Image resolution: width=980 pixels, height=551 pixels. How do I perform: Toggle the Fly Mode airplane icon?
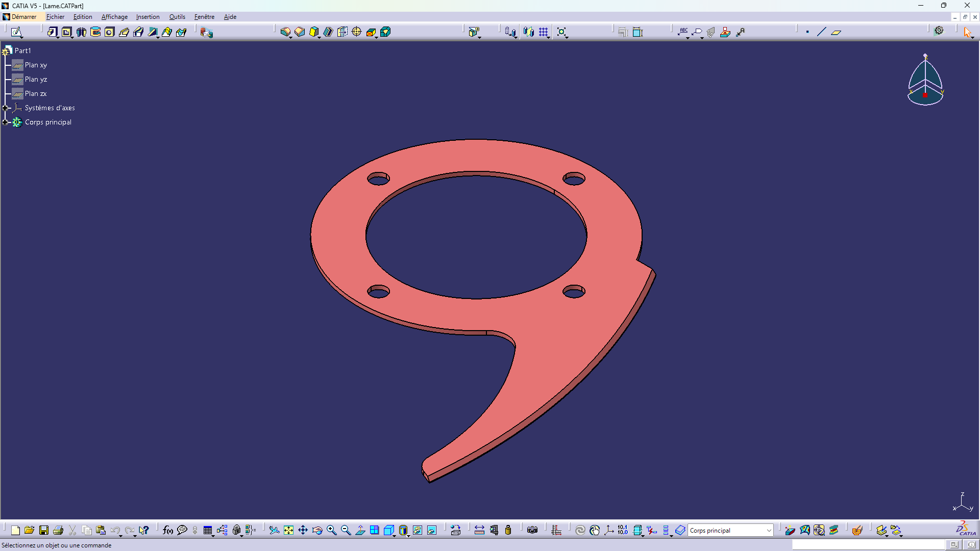(x=274, y=531)
